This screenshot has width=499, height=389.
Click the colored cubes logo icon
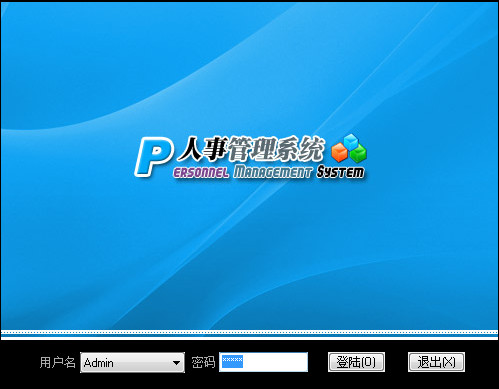point(349,149)
